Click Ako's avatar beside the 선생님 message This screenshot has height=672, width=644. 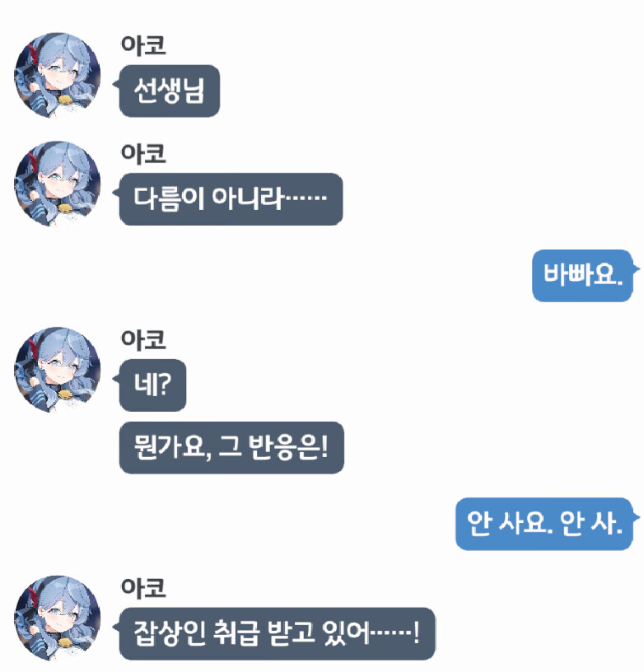[x=58, y=75]
